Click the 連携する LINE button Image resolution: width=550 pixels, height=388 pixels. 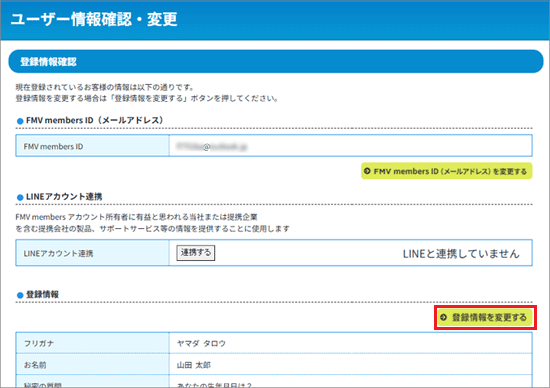coord(196,253)
